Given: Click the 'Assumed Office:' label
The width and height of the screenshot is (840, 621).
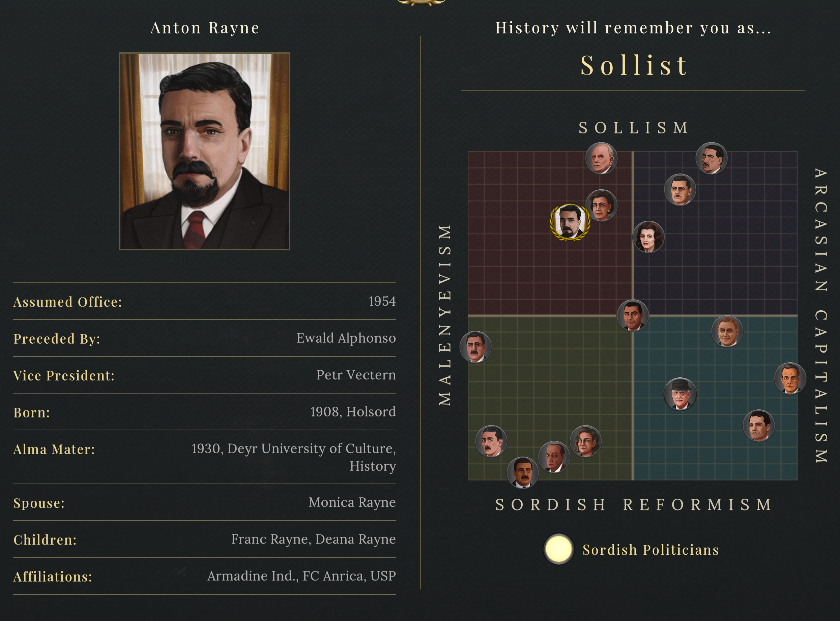Looking at the screenshot, I should [68, 302].
